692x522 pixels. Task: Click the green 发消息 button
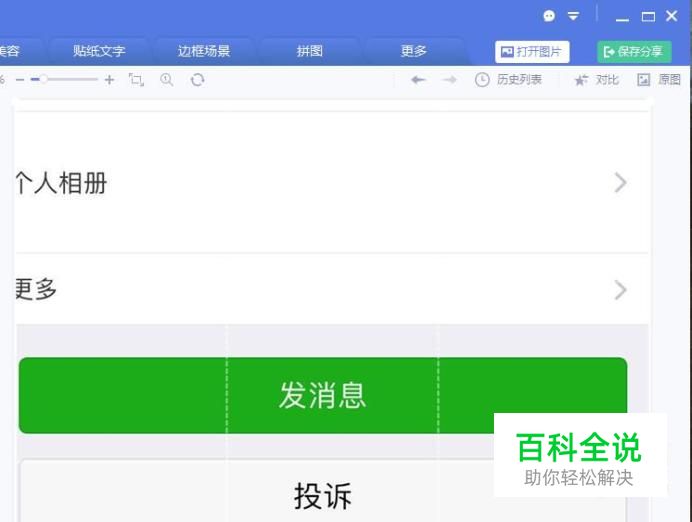323,395
